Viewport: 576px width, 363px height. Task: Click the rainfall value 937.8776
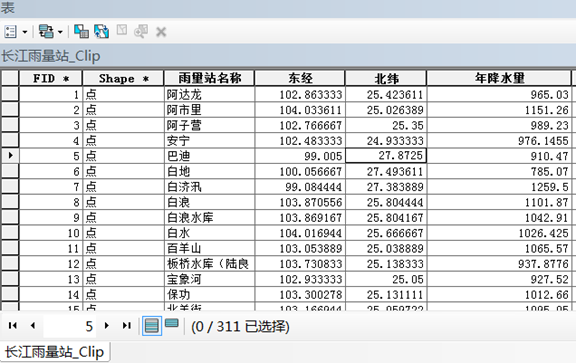pos(543,264)
